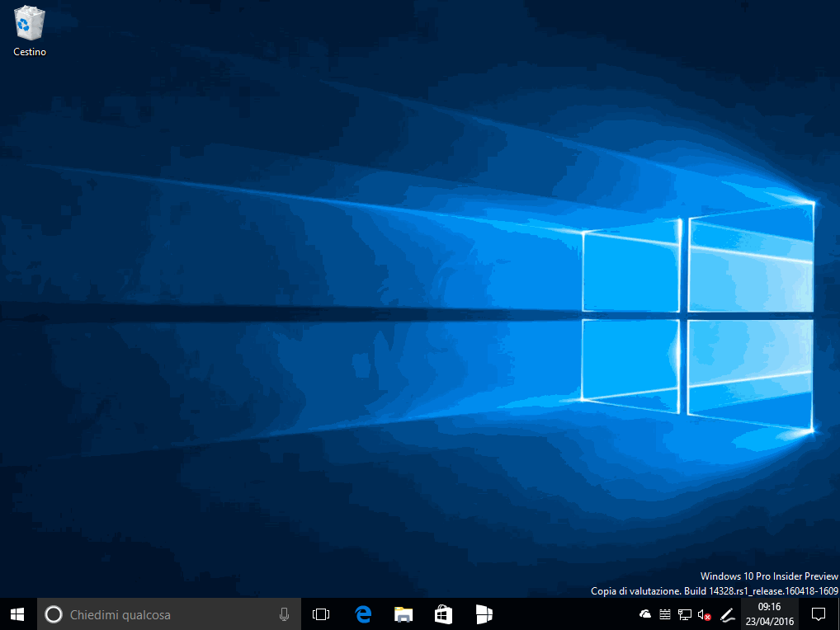
Task: Open the network status tray icon
Action: click(x=685, y=614)
